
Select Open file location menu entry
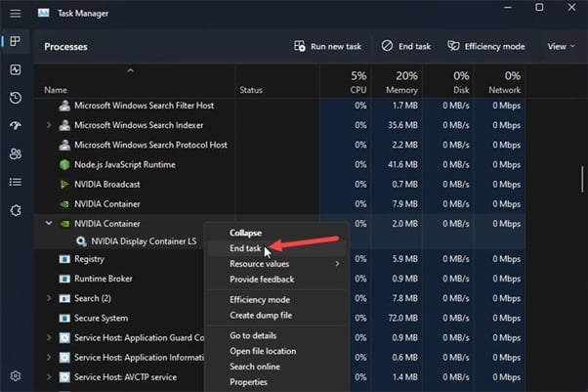pos(263,351)
